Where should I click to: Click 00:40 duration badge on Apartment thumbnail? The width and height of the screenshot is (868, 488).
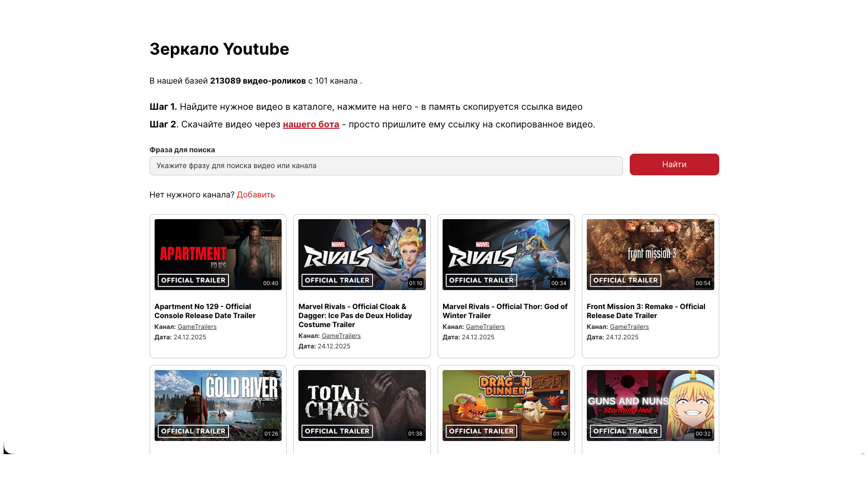coord(271,283)
